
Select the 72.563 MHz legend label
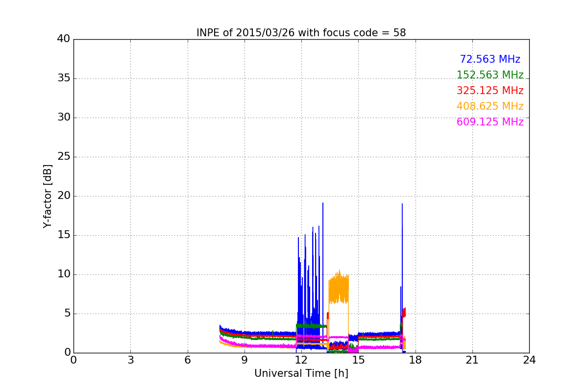point(490,59)
